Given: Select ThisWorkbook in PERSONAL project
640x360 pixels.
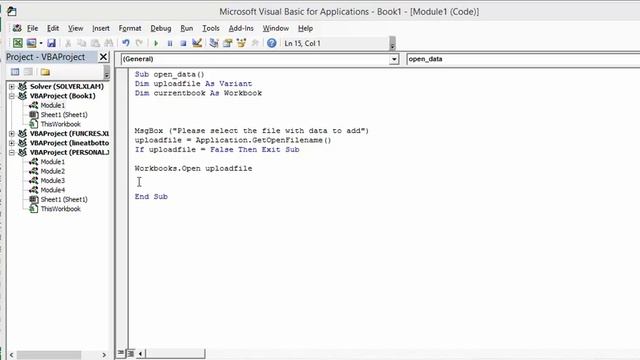Looking at the screenshot, I should (x=60, y=209).
